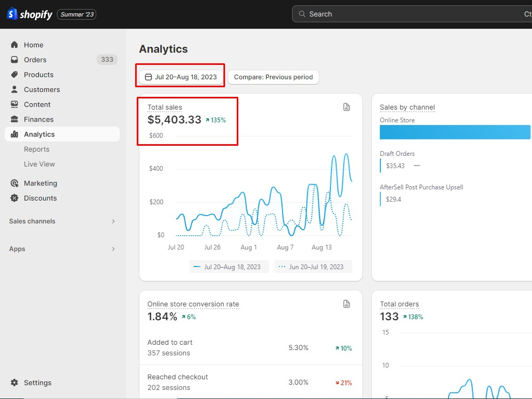
Task: Click the Analytics bar chart icon
Action: (14, 135)
